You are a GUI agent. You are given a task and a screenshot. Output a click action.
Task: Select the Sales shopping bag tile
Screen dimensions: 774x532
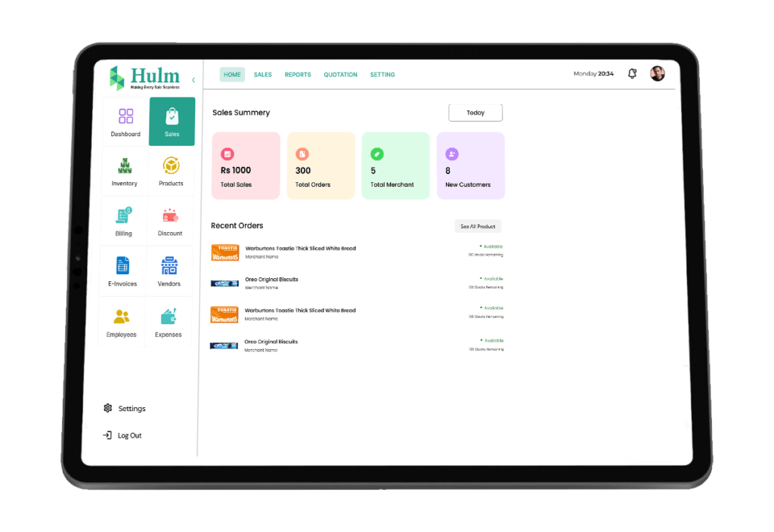coord(172,122)
